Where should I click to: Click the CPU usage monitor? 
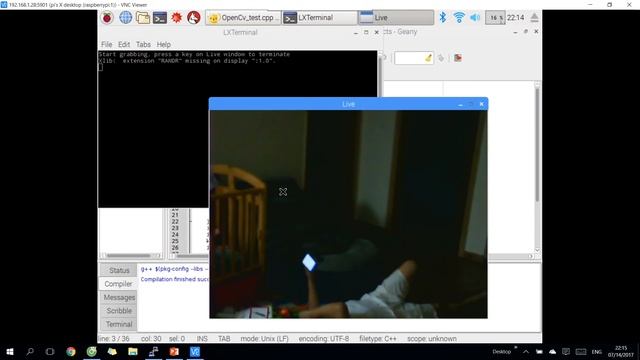(x=495, y=18)
